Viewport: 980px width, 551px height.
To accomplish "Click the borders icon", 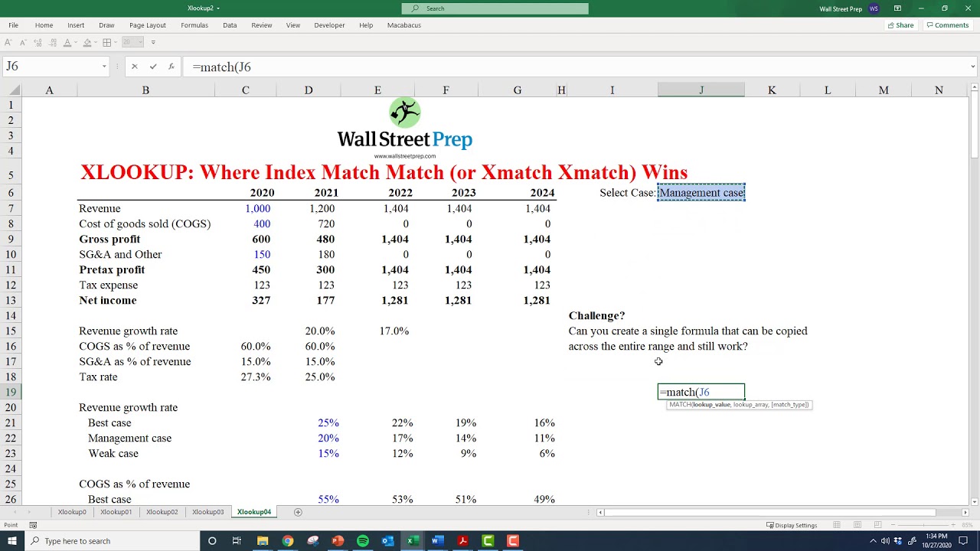I will [107, 43].
